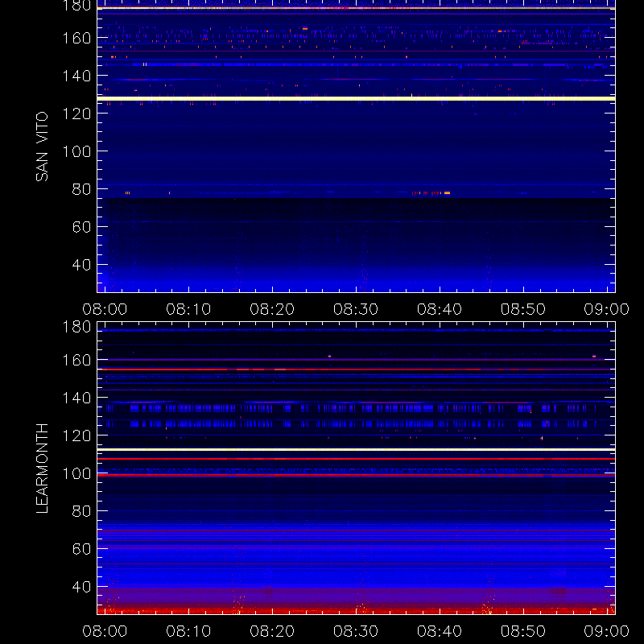Select the 140 tick label on SAN VITO plot
The height and width of the screenshot is (644, 644).
click(x=76, y=76)
